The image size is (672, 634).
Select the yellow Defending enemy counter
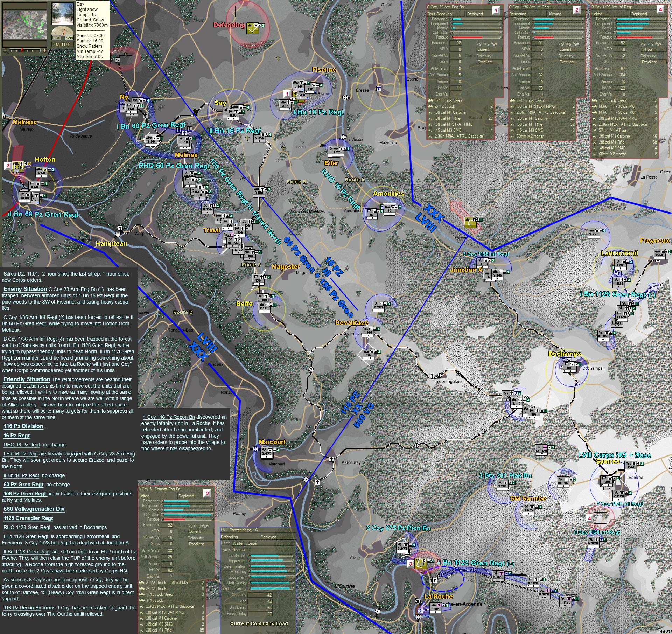pyautogui.click(x=252, y=28)
